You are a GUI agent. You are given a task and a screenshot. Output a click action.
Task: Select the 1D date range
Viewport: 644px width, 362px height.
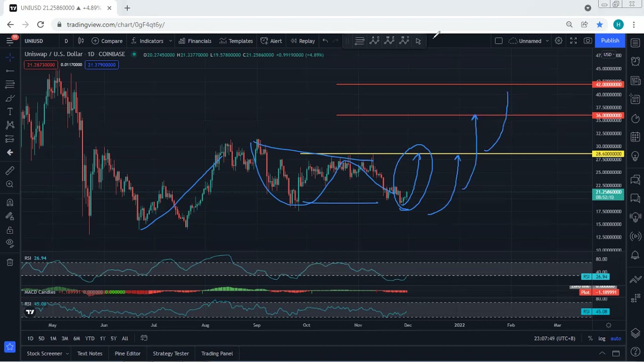point(30,339)
